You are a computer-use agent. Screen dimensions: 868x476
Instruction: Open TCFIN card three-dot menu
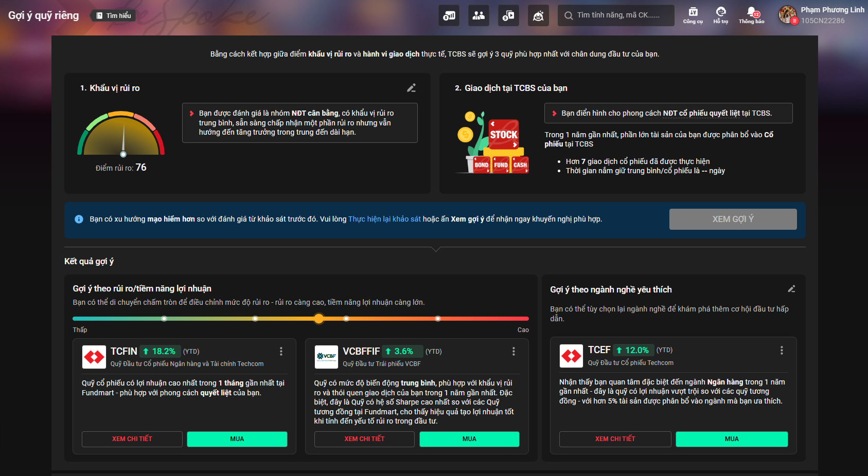coord(281,351)
